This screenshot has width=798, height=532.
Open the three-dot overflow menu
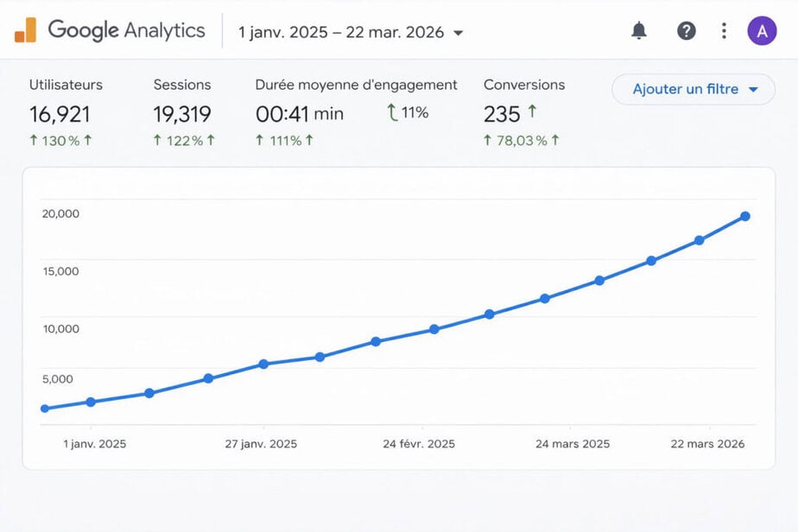(724, 30)
